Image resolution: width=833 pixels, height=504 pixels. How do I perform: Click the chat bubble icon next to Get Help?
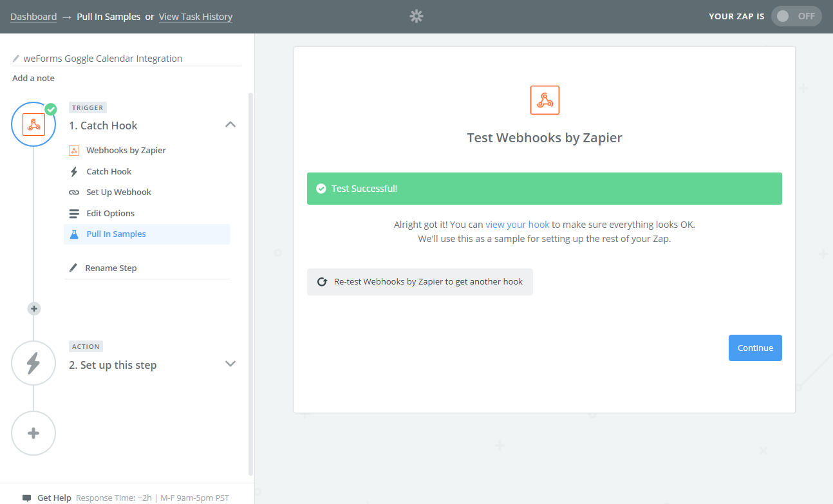tap(26, 498)
